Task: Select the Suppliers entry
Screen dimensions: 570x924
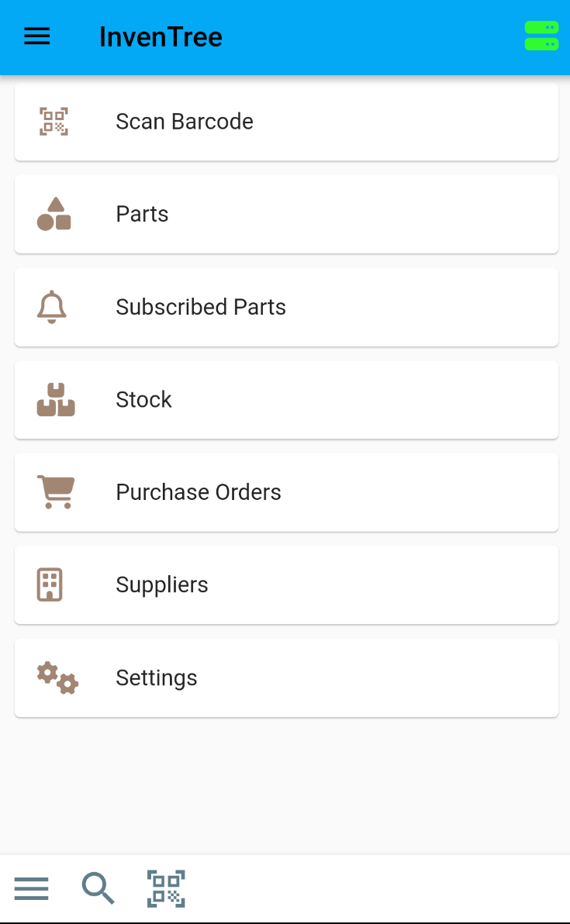Action: (162, 584)
